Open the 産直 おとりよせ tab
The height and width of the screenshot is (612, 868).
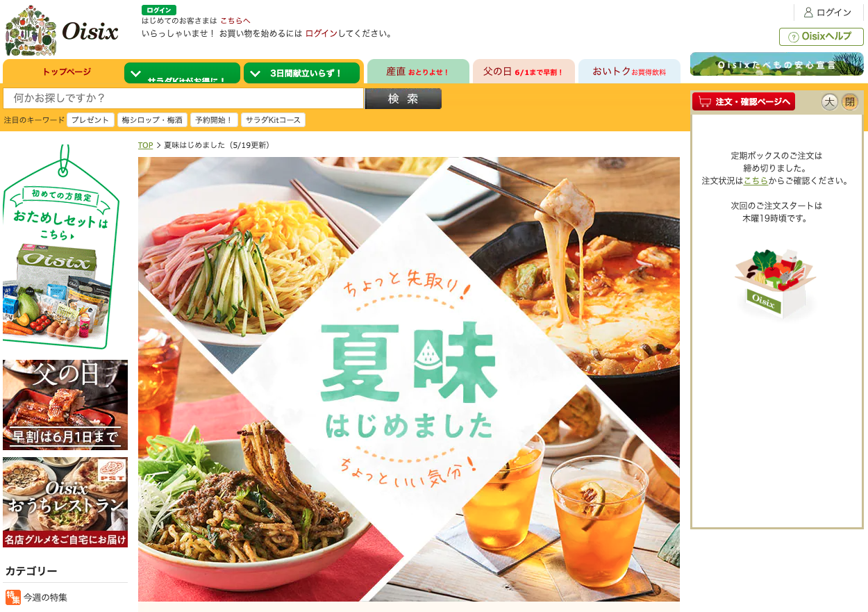(418, 72)
